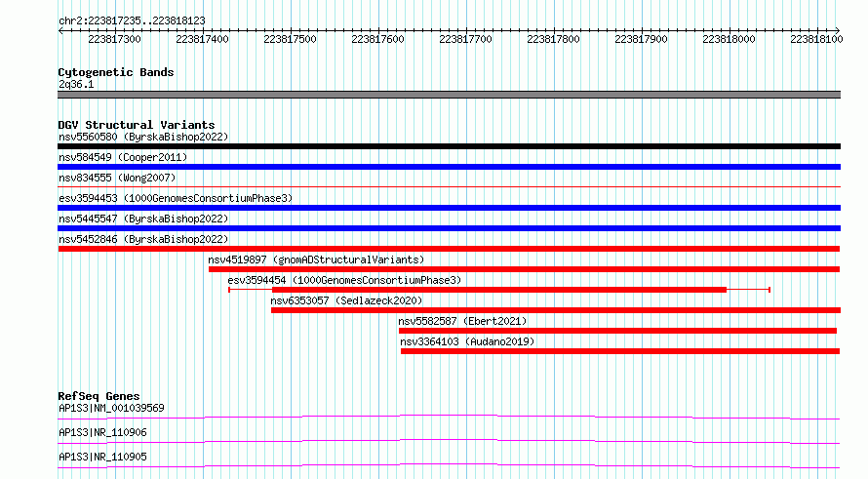The width and height of the screenshot is (868, 479).
Task: Click ruler position 223818000
Action: pos(730,39)
